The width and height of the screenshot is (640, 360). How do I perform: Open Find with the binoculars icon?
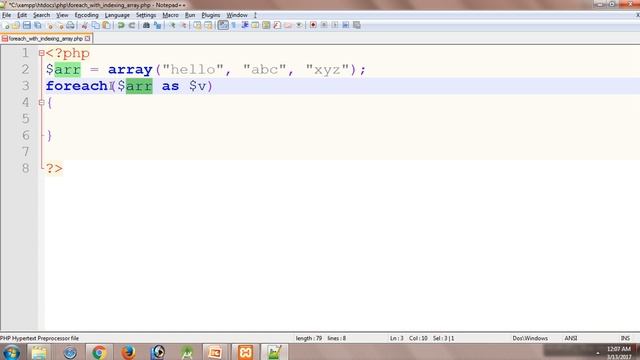[146, 25]
